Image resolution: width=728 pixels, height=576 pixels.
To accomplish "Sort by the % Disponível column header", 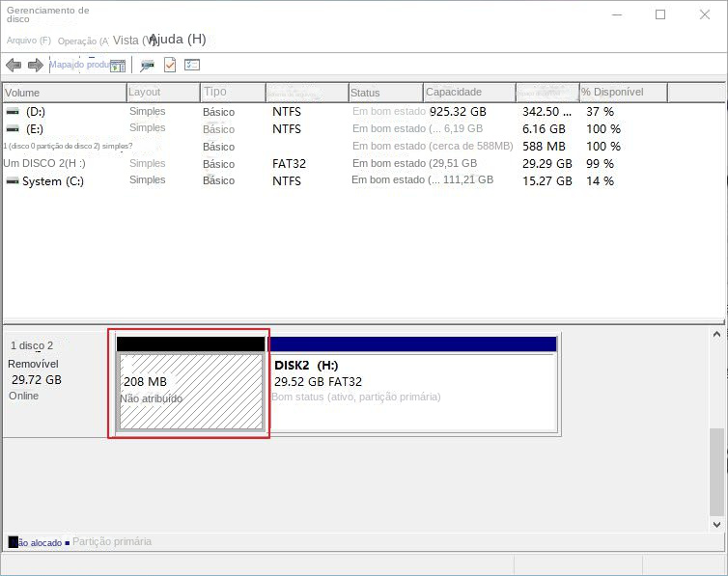I will [x=624, y=93].
